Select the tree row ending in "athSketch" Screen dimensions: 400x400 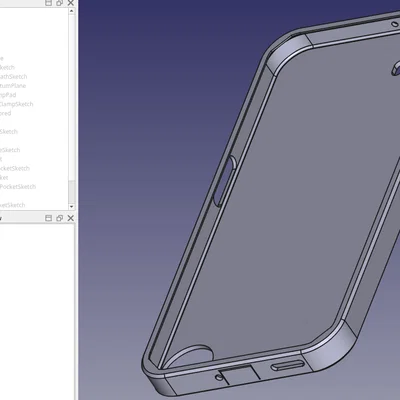[x=14, y=77]
